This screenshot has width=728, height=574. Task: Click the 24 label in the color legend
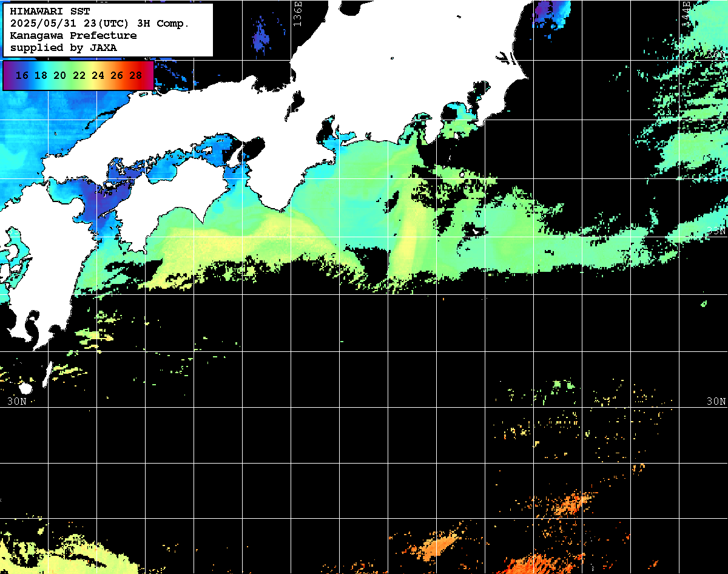98,76
